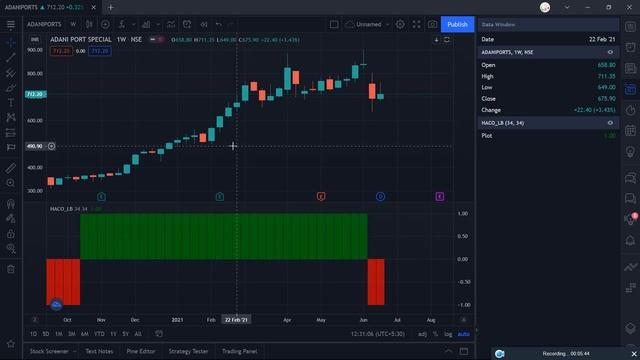Select the text annotation tool
640x360 pixels.
tap(11, 103)
